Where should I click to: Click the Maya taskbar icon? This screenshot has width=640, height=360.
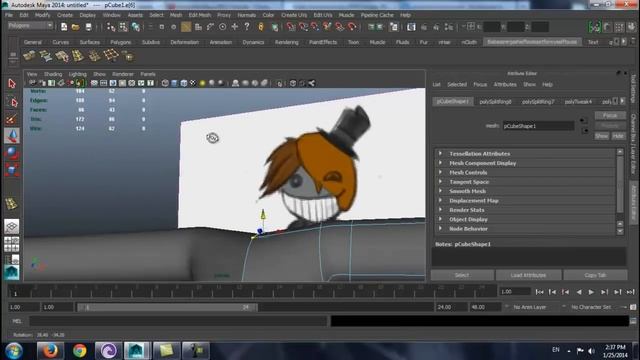[136, 351]
